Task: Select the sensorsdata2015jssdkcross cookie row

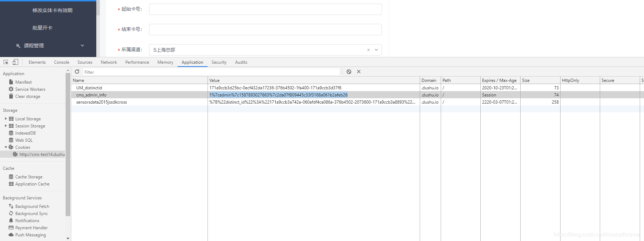Action: (x=358, y=102)
